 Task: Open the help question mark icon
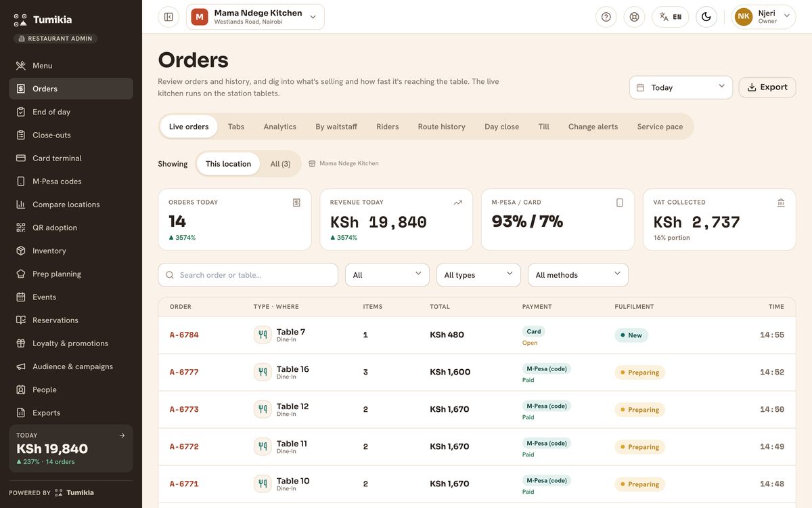click(x=606, y=17)
